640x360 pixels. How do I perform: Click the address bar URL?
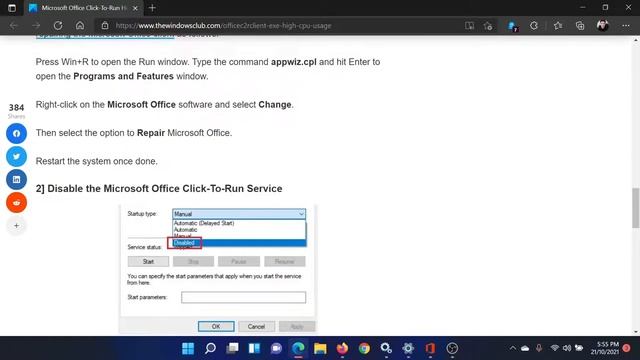(223, 25)
